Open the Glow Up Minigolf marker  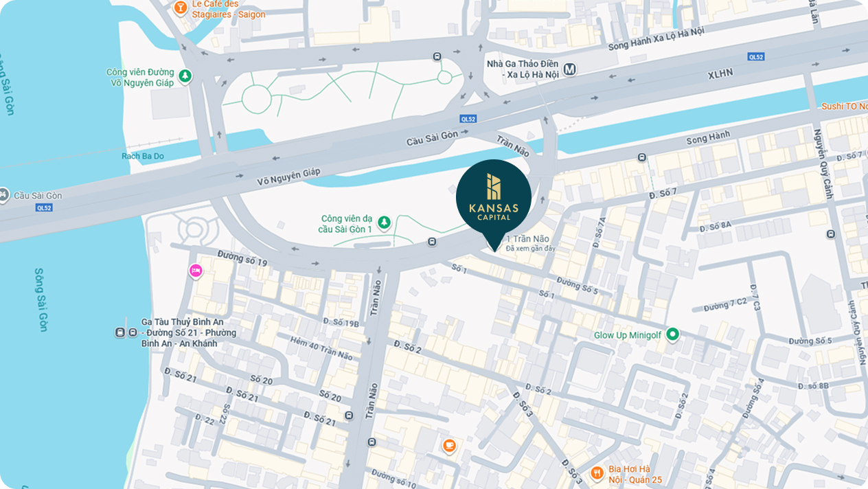(x=673, y=335)
